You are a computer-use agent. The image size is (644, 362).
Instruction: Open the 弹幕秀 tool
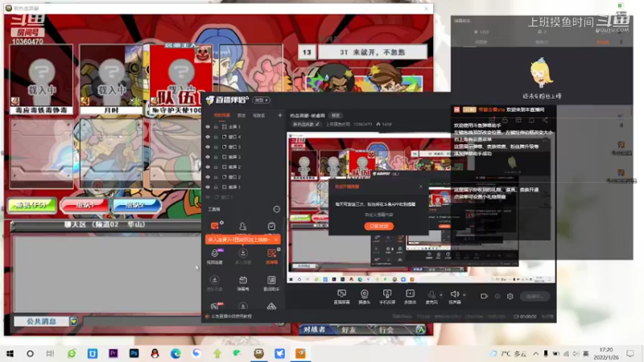point(243,283)
